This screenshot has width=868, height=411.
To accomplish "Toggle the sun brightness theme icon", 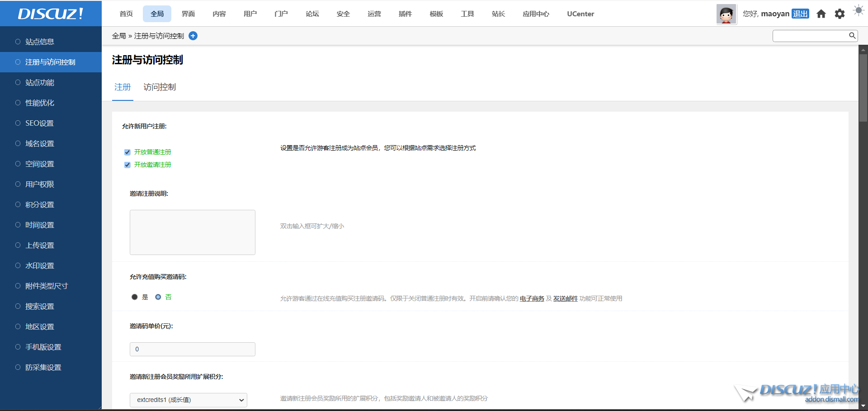I will point(858,10).
